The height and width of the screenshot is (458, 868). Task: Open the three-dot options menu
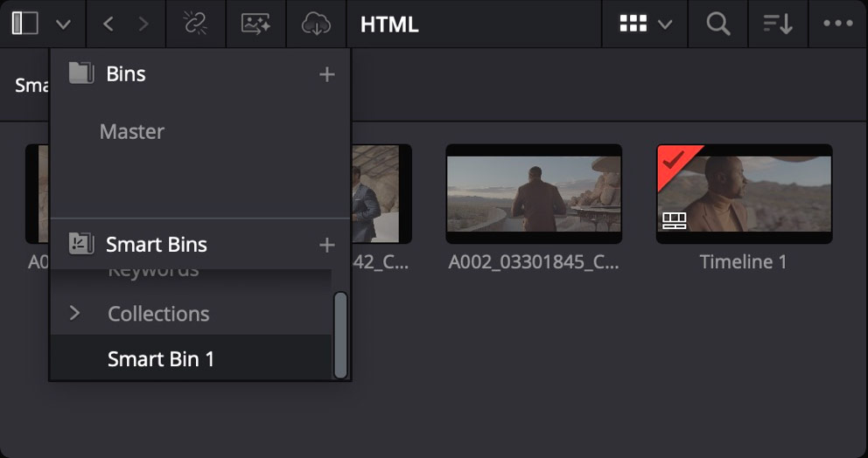838,24
